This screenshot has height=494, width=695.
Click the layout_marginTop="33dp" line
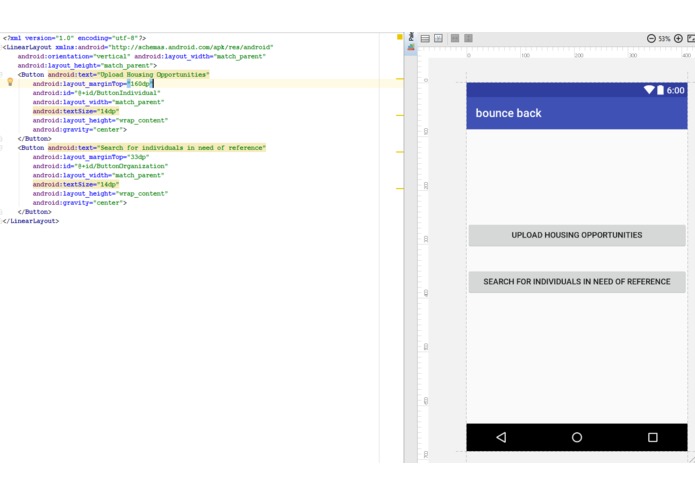point(90,157)
